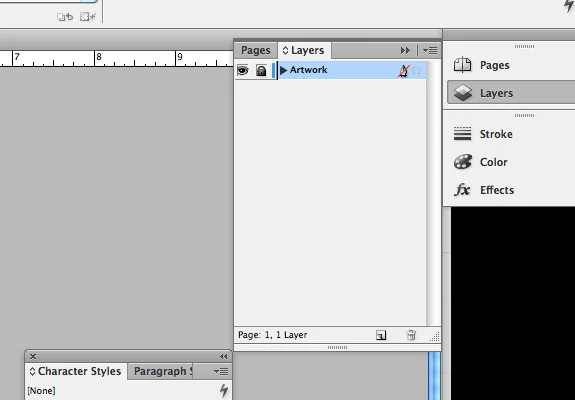Expand the Artwork layer disclosure triangle
Viewport: 575px width, 400px height.
283,70
